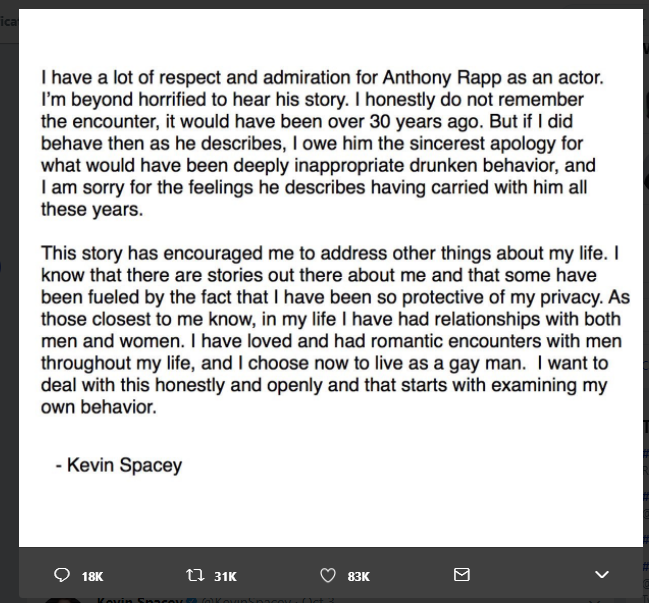This screenshot has width=649, height=603.
Task: Click the profile avatar below the action bar
Action: 63,601
